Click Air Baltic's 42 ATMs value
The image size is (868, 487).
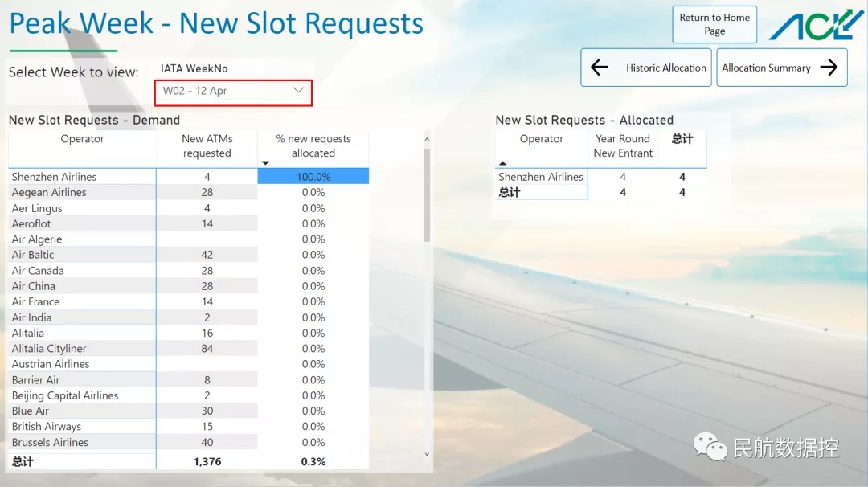[207, 255]
